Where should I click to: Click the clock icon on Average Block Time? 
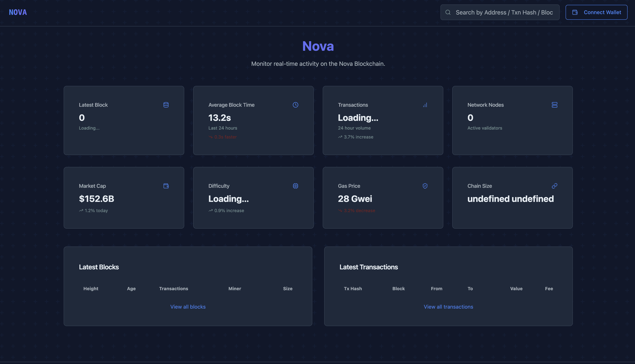[x=295, y=105]
